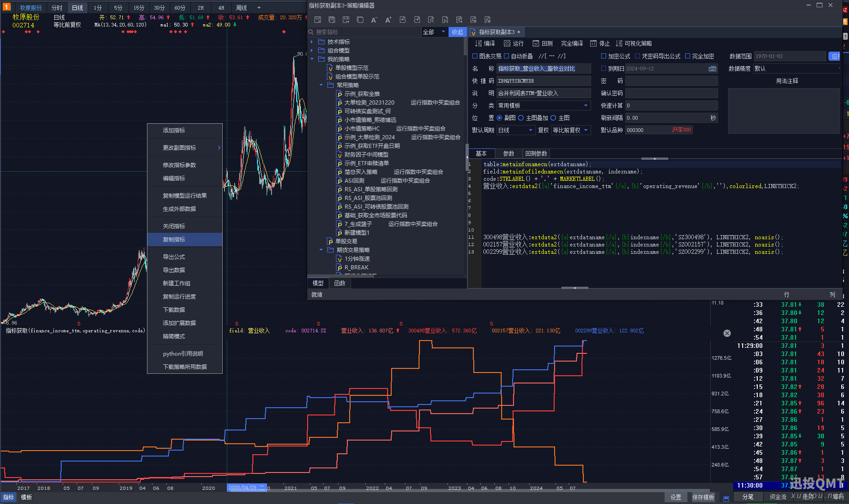Screen dimensions: 849x504
Task: Open the 默认周期 日线 dropdown
Action: click(515, 130)
